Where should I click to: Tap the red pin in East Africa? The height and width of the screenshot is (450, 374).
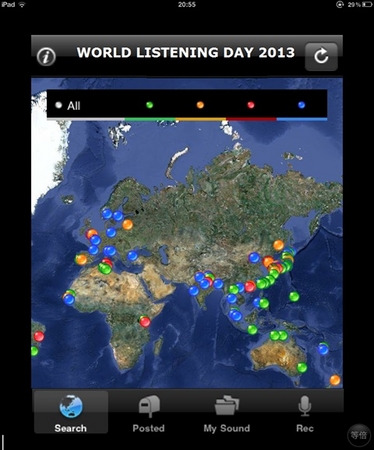(145, 322)
